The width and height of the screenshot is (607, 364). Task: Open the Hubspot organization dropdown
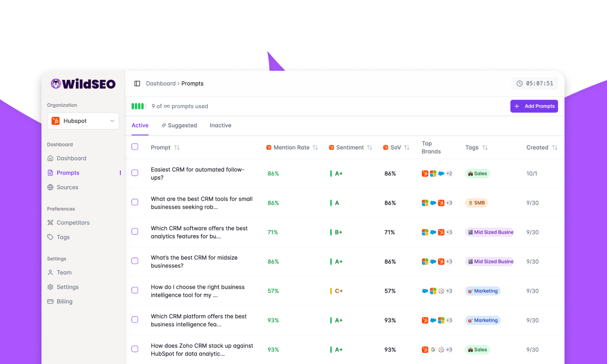pos(83,120)
